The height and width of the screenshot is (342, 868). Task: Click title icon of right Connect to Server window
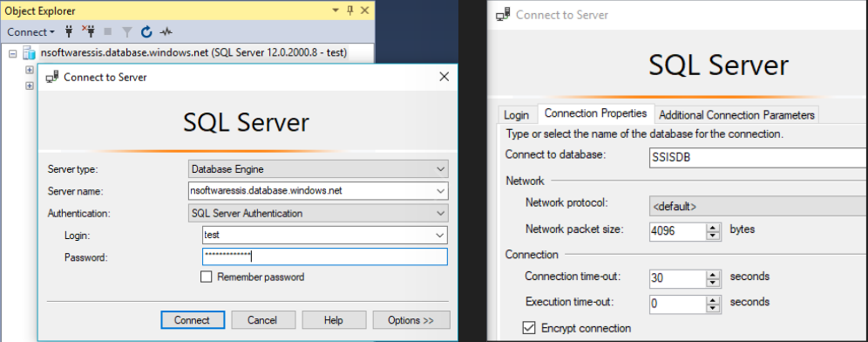[503, 15]
